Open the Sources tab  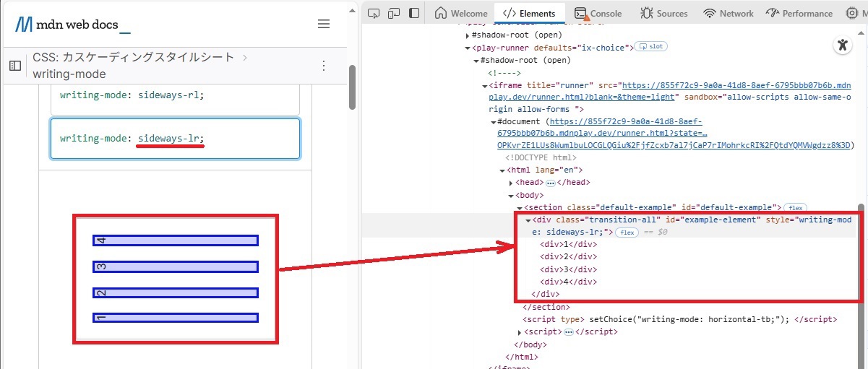663,13
